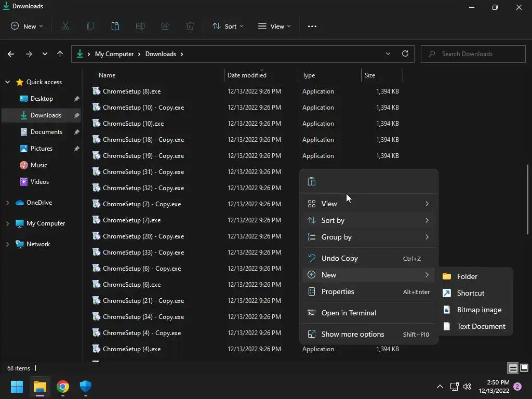Collapse the Quick access tree

[7, 82]
